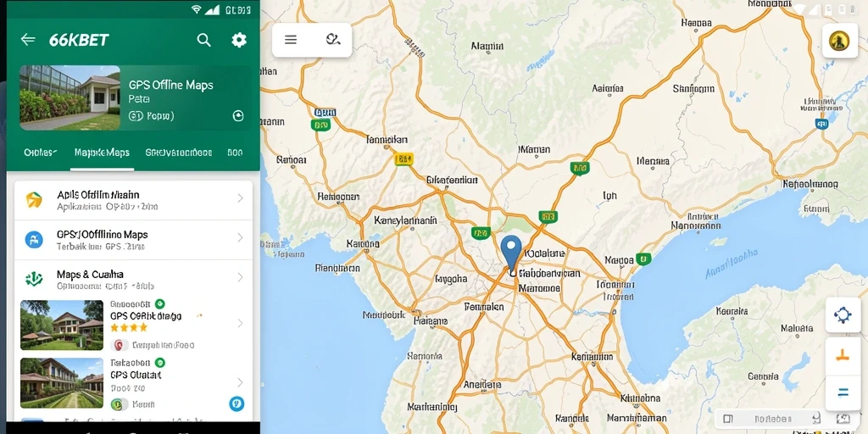Click the bottom-left icon in the map footer bar
Image resolution: width=868 pixels, height=434 pixels.
[728, 419]
